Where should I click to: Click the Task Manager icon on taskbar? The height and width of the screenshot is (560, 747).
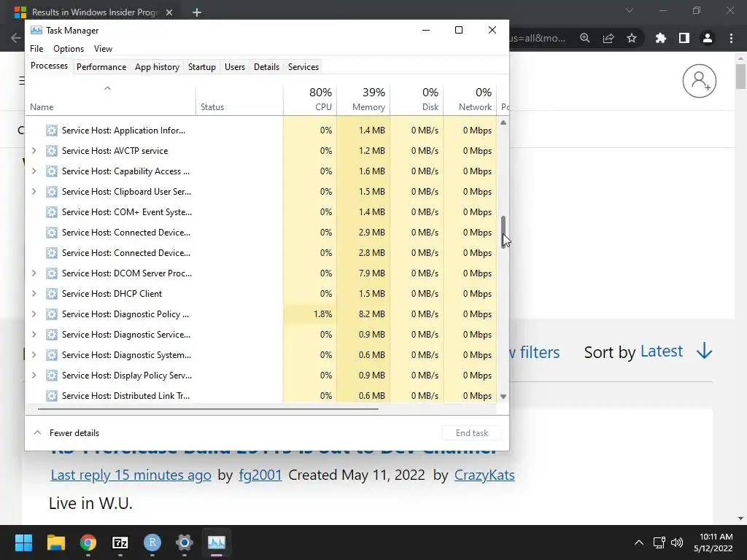tap(216, 542)
